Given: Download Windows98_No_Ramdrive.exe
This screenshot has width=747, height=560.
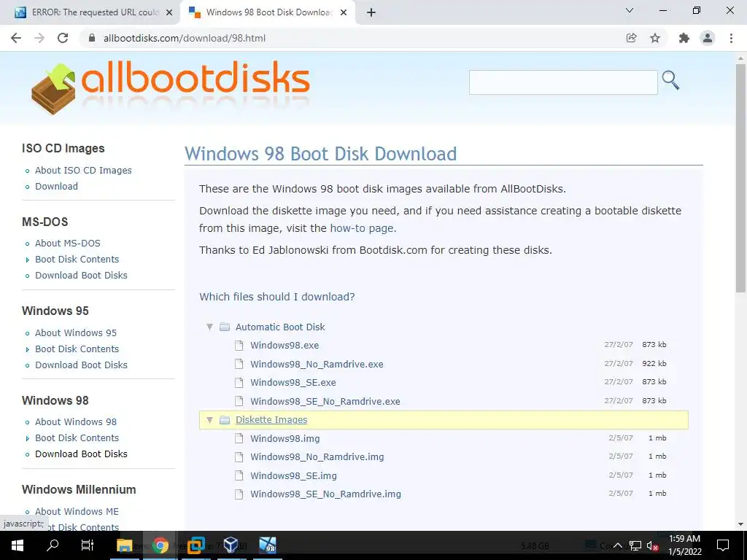Looking at the screenshot, I should coord(317,365).
